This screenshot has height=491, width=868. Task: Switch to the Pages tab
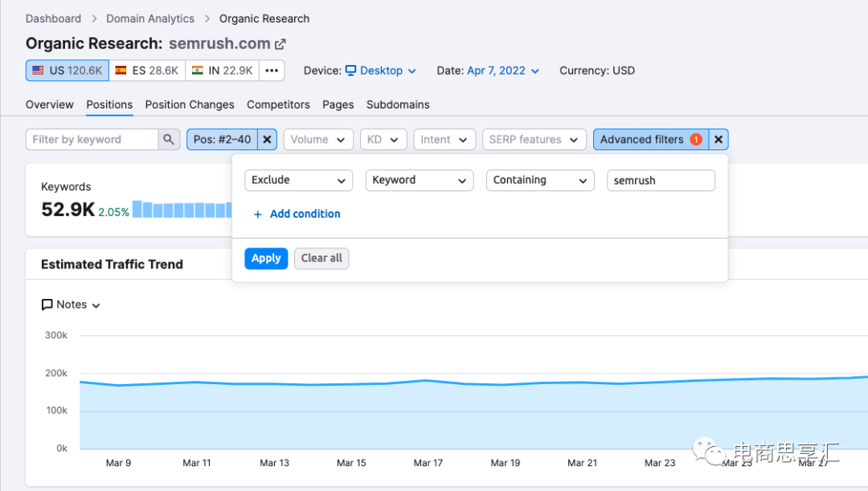338,104
